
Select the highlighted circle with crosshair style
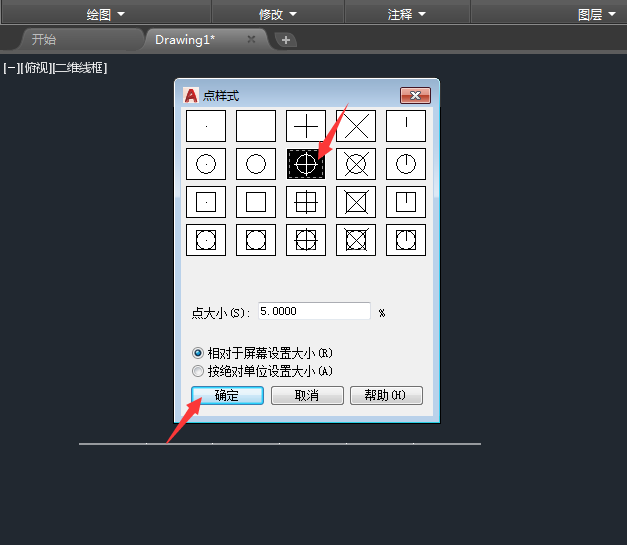(x=306, y=164)
